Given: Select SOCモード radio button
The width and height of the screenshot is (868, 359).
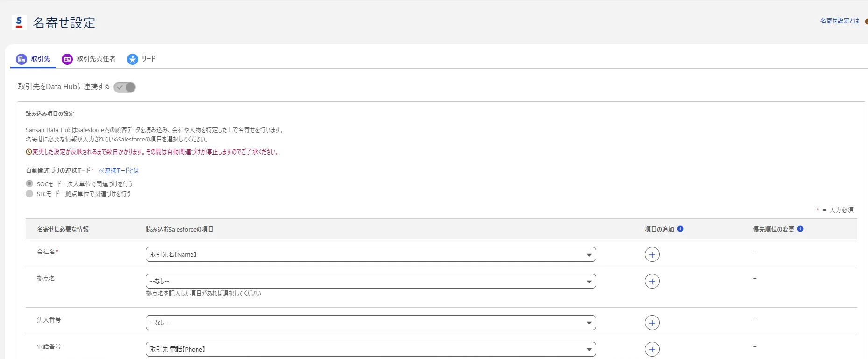Looking at the screenshot, I should 29,183.
